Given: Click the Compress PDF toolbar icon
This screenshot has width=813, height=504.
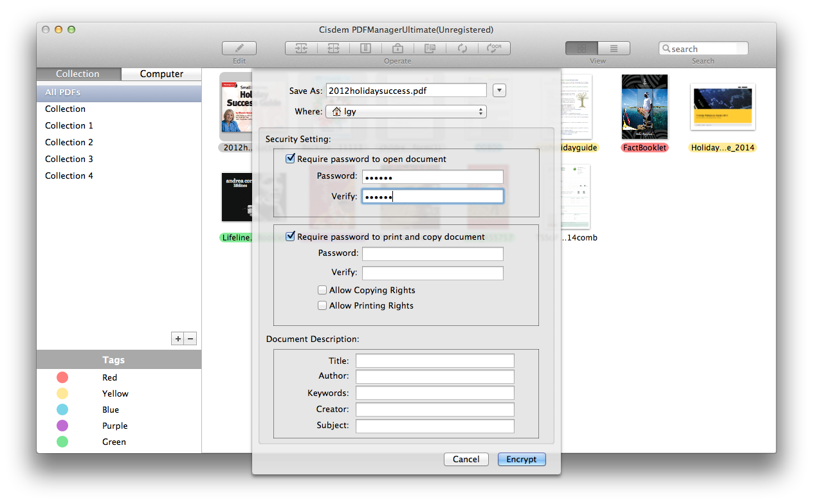Looking at the screenshot, I should click(365, 48).
